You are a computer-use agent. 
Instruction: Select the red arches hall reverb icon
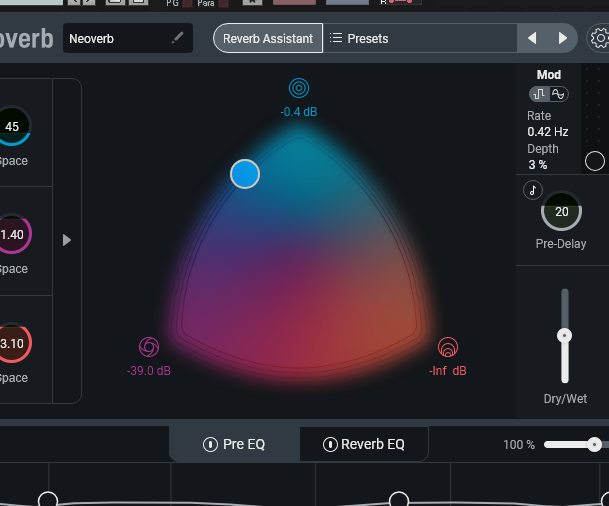pos(448,347)
